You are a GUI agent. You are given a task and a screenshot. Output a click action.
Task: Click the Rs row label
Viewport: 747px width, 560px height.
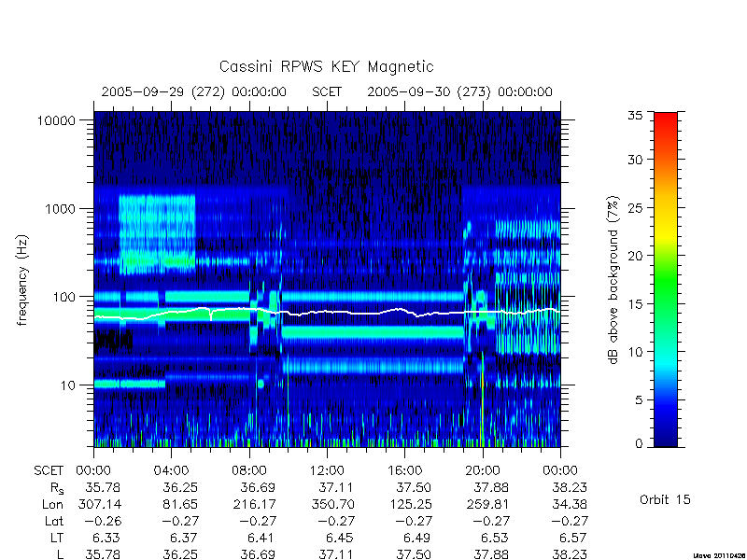[x=56, y=488]
